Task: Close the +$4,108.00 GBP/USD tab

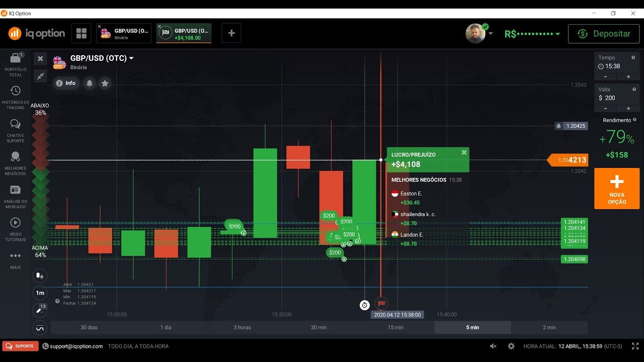Action: tap(159, 27)
